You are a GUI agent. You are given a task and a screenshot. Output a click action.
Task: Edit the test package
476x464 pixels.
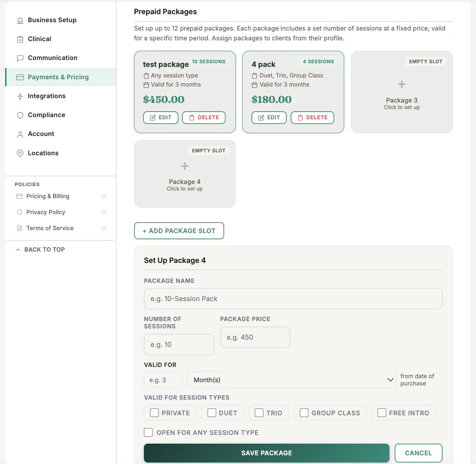coord(161,117)
